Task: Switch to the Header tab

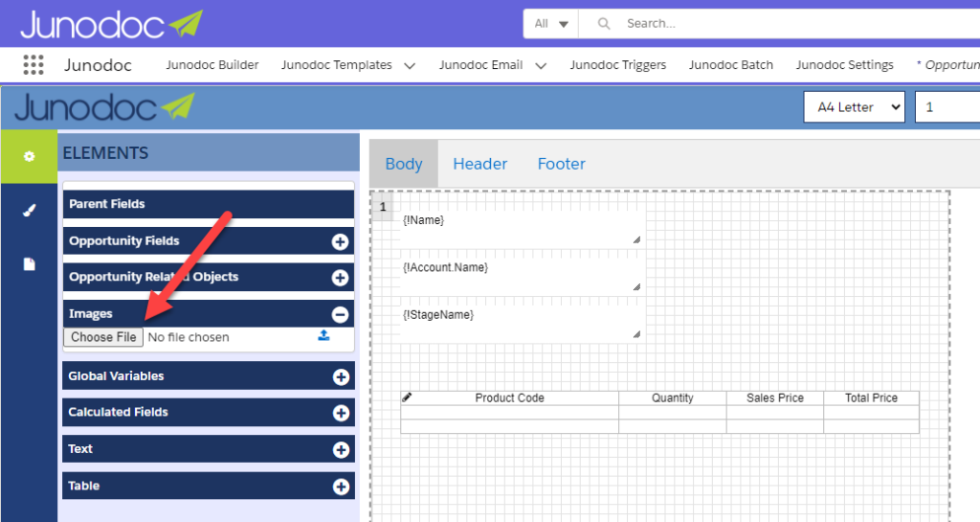Action: click(480, 164)
